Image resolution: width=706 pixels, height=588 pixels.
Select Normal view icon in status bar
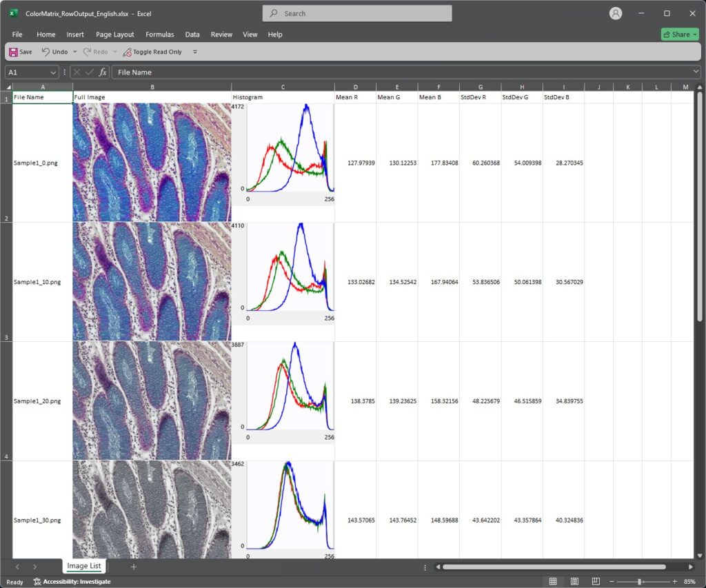click(x=553, y=581)
